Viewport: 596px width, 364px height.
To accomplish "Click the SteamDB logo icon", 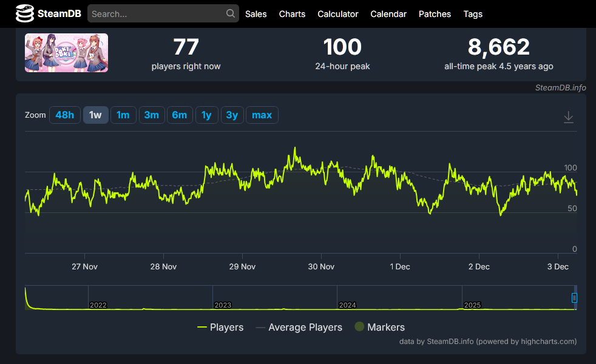I will [x=25, y=14].
